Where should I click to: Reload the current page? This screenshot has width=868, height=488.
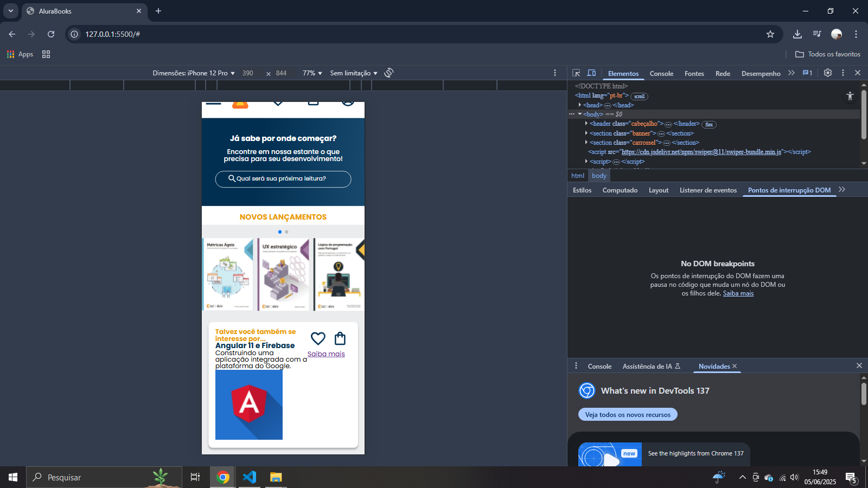(x=51, y=34)
